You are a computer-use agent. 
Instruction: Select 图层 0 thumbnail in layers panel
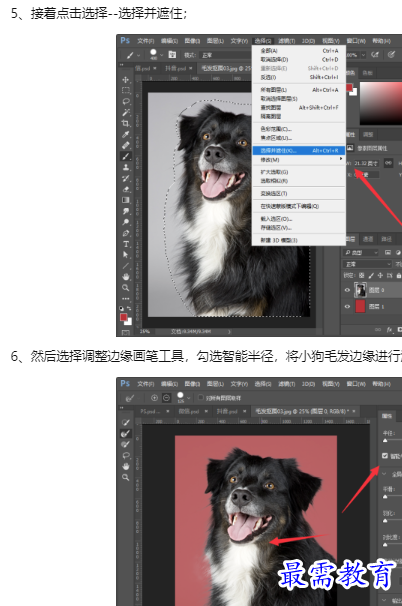tap(360, 290)
